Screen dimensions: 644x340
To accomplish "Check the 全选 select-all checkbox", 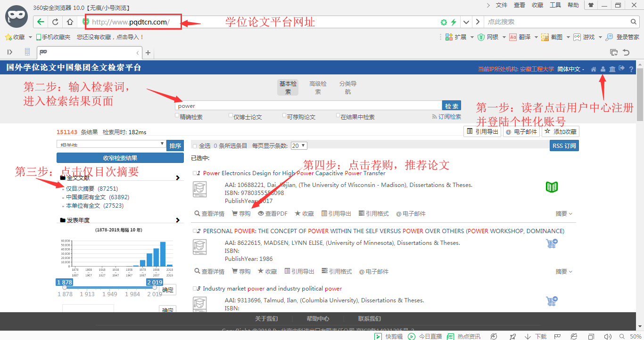I will [x=195, y=146].
